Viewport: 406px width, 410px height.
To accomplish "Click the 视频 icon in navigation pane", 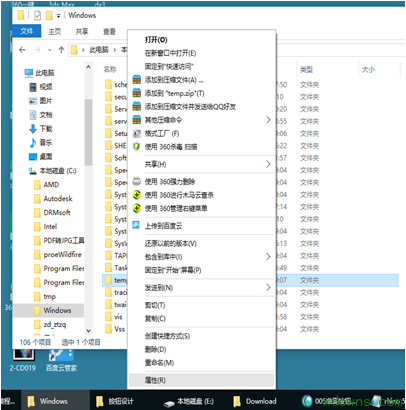I will click(33, 87).
